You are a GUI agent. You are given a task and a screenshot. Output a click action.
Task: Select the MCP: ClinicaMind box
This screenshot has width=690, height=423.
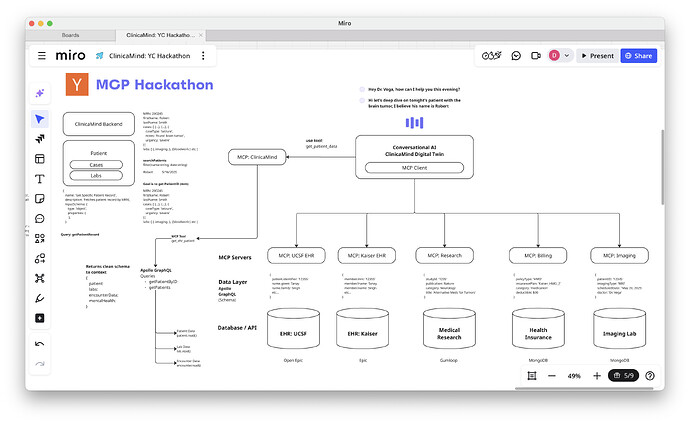click(257, 157)
